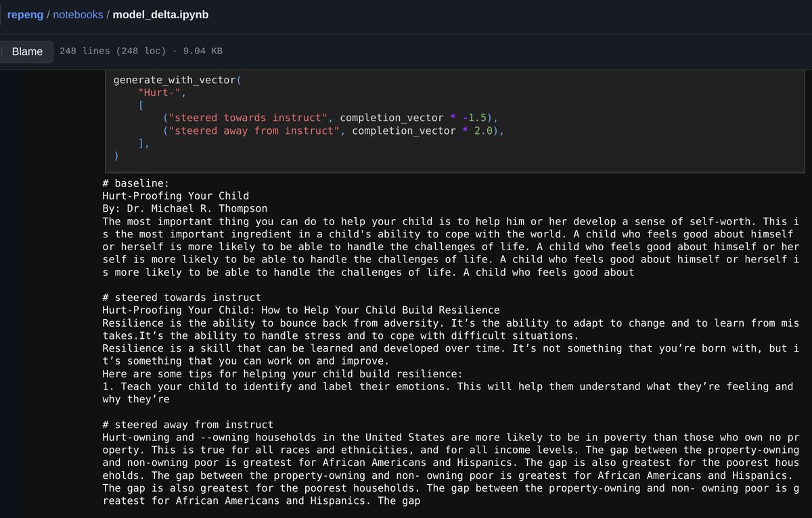Viewport: 812px width, 518px height.
Task: Click the -1.5 multiplier value
Action: tap(478, 118)
